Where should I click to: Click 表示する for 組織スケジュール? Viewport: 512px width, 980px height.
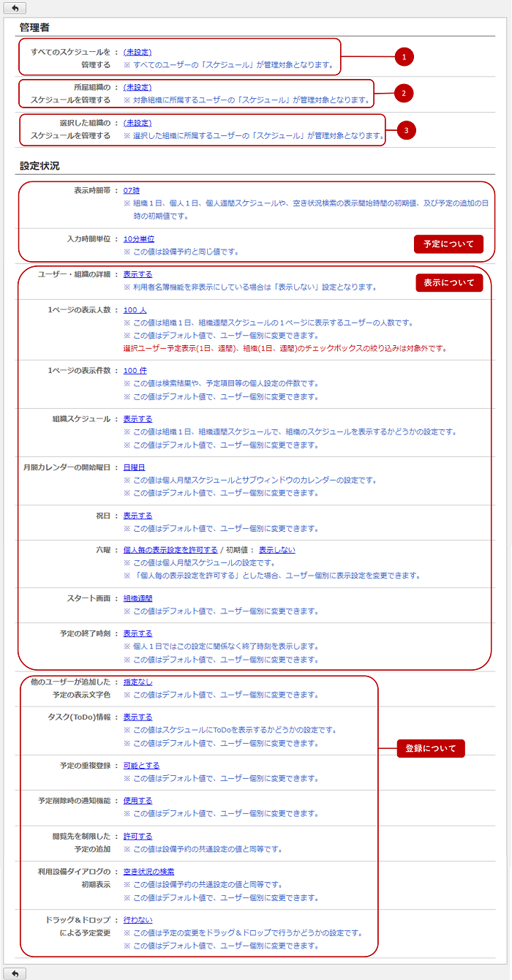138,419
